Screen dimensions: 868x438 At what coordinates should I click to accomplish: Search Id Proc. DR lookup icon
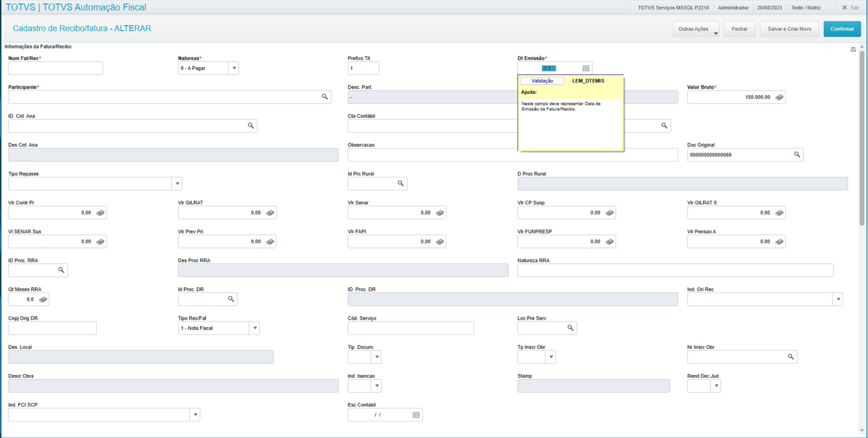coord(231,299)
